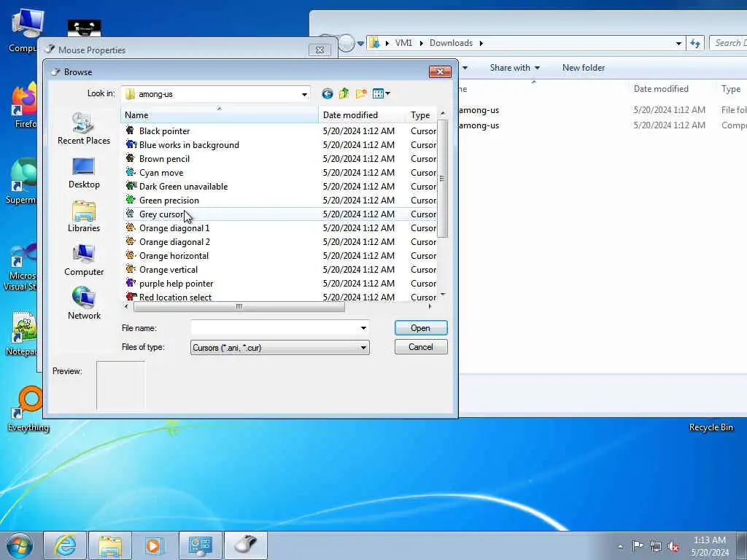Click the Open button

[421, 328]
